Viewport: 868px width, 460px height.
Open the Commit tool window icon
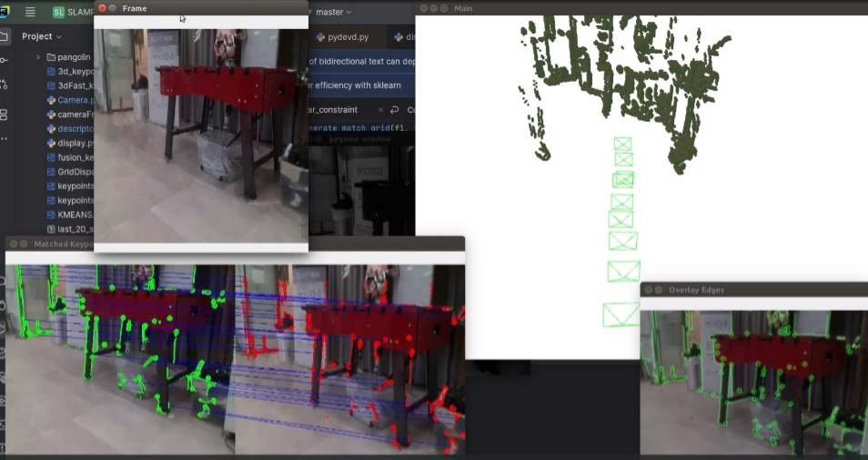pyautogui.click(x=4, y=60)
